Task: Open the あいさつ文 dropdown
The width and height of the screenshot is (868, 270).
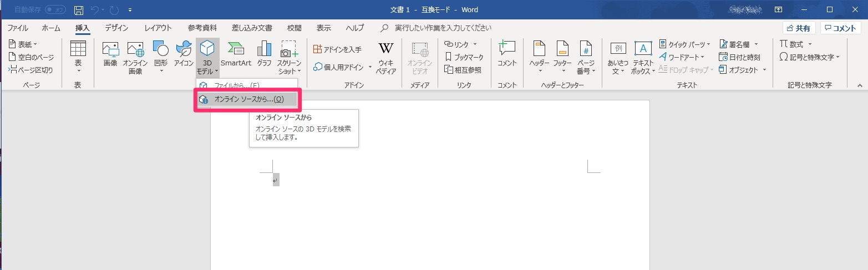Action: coord(618,58)
